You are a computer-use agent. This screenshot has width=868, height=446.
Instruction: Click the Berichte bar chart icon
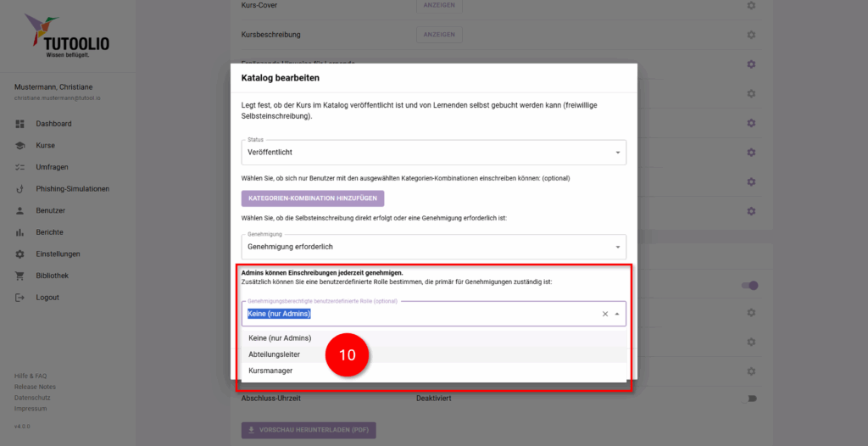pos(19,232)
